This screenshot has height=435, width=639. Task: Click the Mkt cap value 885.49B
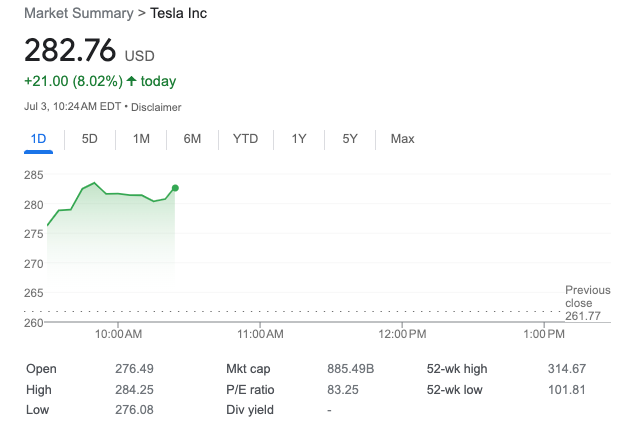tap(350, 369)
